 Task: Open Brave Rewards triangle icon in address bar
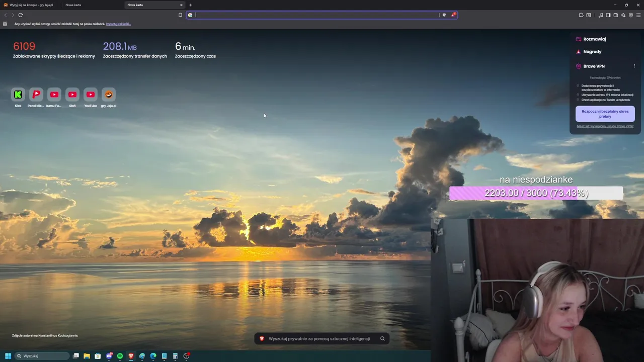[453, 15]
